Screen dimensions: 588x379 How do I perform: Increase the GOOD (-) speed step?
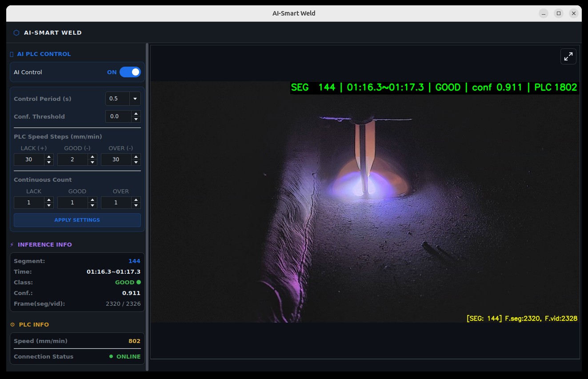92,157
